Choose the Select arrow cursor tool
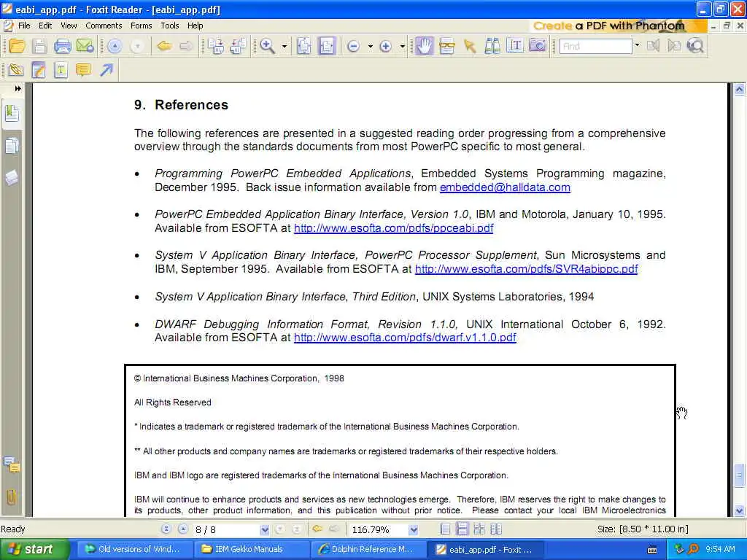The width and height of the screenshot is (747, 560). pyautogui.click(x=470, y=46)
